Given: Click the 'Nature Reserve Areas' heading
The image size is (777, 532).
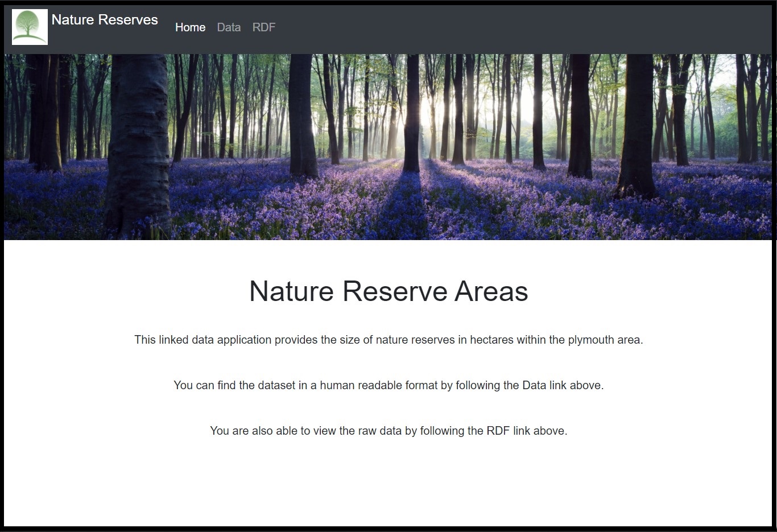Looking at the screenshot, I should [388, 291].
